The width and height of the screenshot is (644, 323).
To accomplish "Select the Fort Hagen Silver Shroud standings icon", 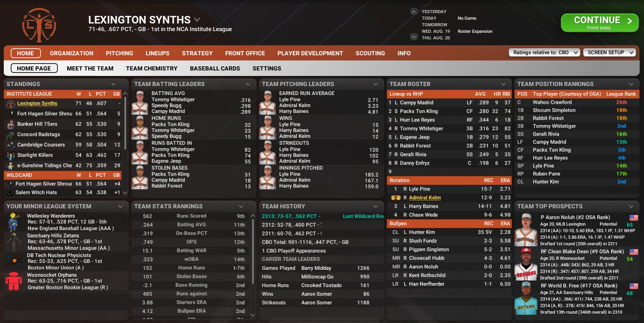I will tap(11, 114).
